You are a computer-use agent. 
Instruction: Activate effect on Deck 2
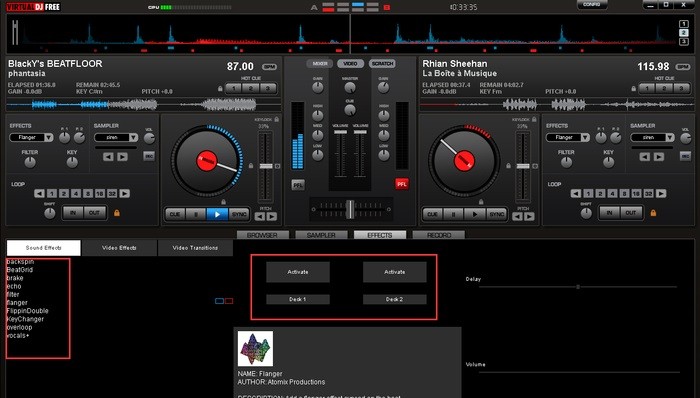[395, 272]
